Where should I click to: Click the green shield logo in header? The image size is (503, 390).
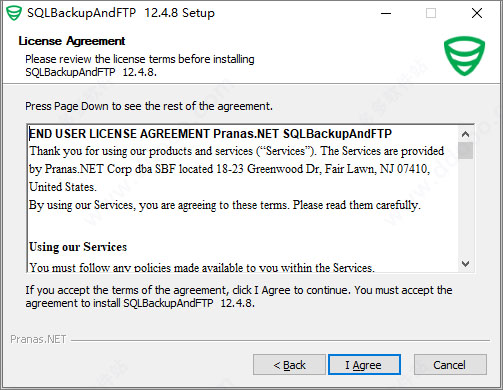coord(464,56)
